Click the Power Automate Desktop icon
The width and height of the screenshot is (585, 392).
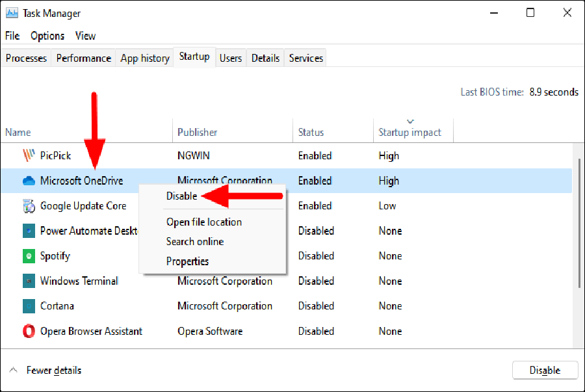tap(29, 231)
